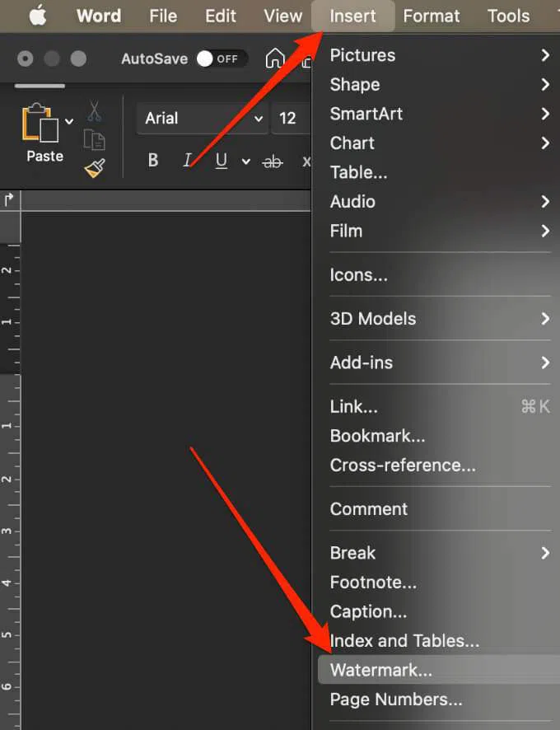The image size is (560, 730).
Task: Choose Watermark... from Insert menu
Action: pos(380,670)
